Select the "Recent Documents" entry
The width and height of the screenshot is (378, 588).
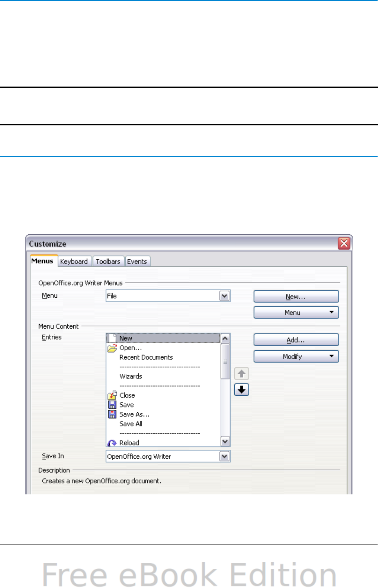tap(163, 357)
